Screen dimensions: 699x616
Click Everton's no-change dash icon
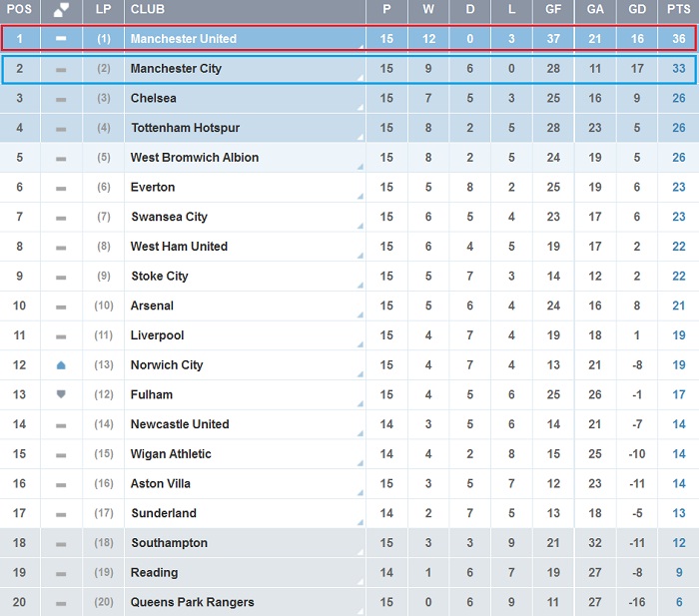pyautogui.click(x=61, y=189)
